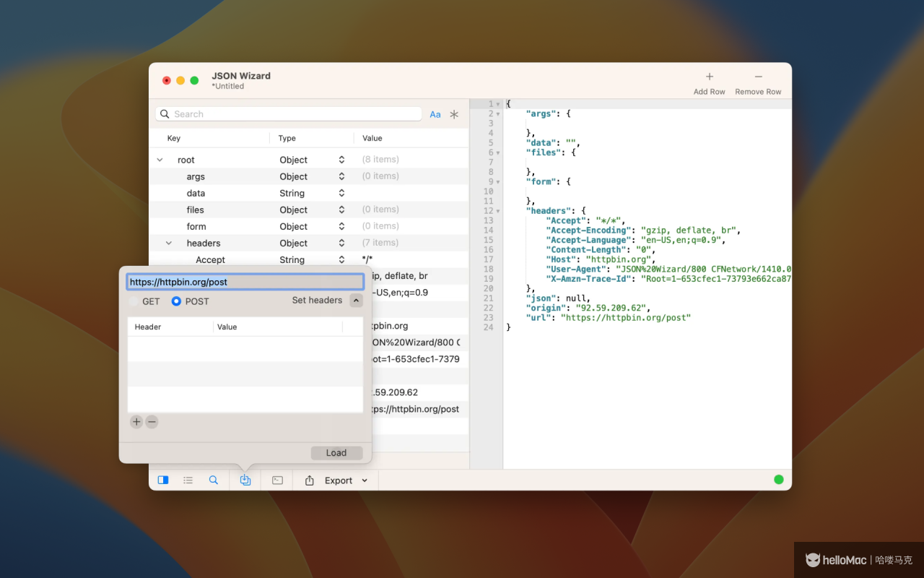Click the Value column header in main table
The image size is (924, 578).
(372, 138)
